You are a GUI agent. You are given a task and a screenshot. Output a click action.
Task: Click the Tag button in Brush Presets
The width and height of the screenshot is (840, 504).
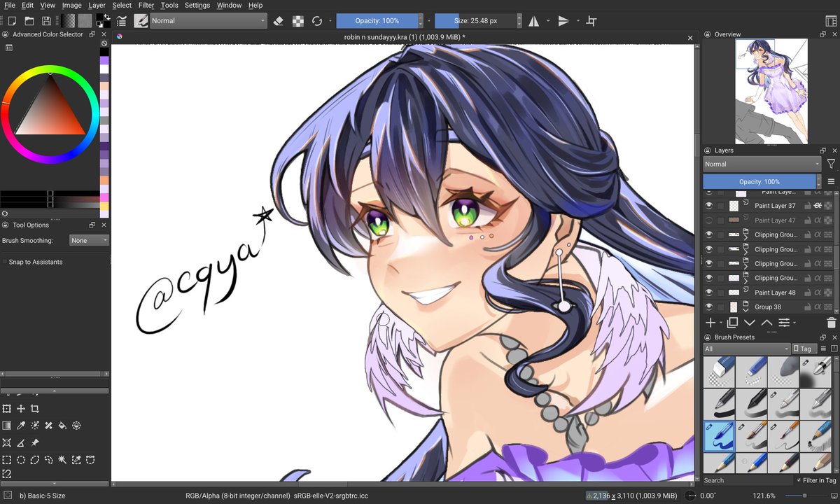point(803,349)
